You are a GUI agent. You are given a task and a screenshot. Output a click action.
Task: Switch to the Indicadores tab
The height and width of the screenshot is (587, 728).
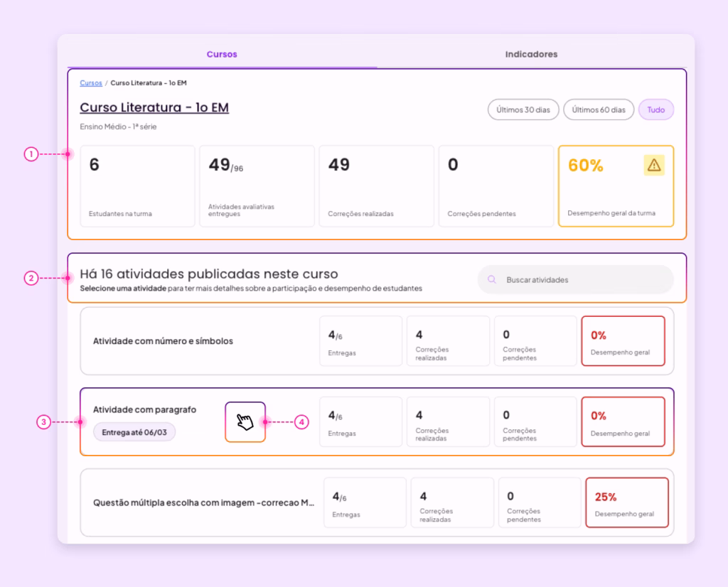(x=531, y=54)
